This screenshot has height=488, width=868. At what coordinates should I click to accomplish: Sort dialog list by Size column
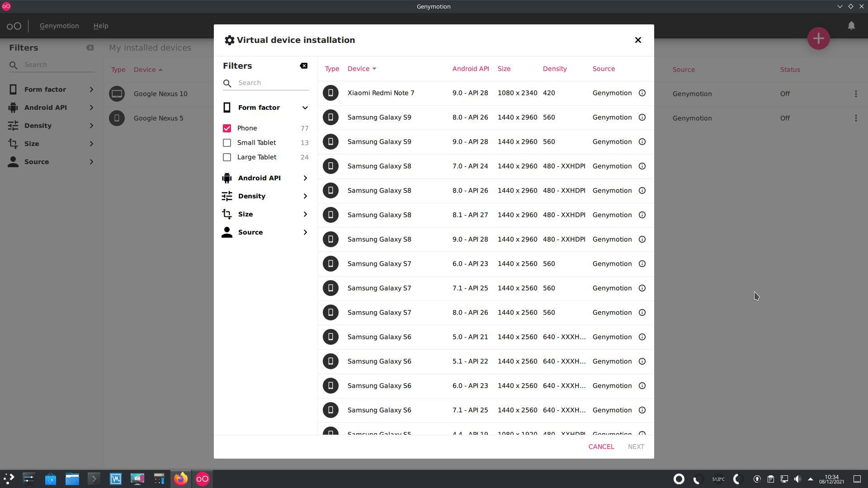coord(504,69)
